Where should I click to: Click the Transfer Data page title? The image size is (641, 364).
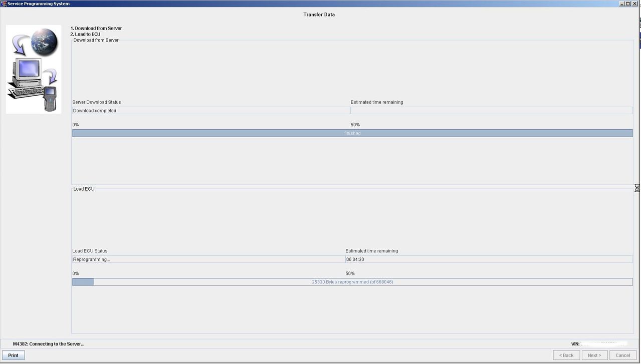[x=319, y=15]
